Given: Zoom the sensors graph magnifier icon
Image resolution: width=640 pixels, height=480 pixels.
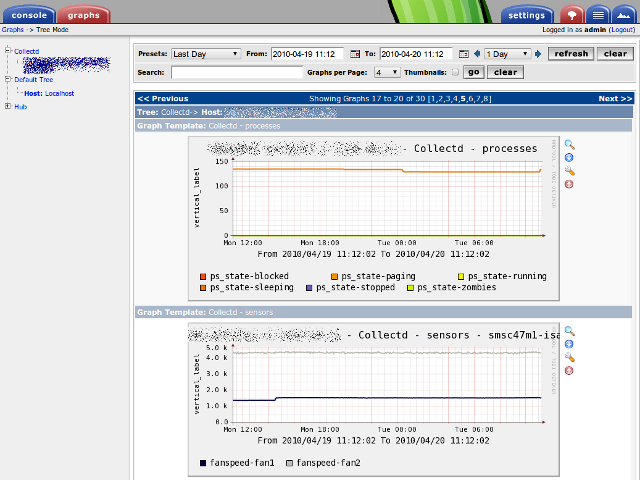Looking at the screenshot, I should (569, 331).
